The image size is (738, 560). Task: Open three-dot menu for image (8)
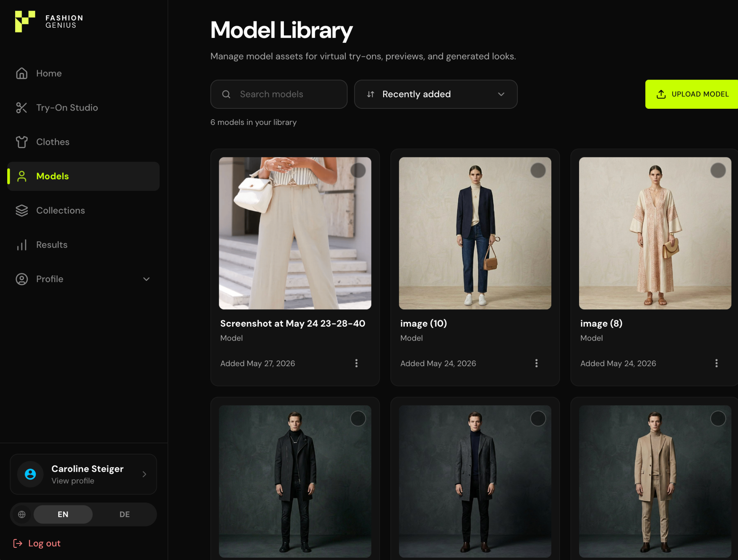pyautogui.click(x=716, y=363)
